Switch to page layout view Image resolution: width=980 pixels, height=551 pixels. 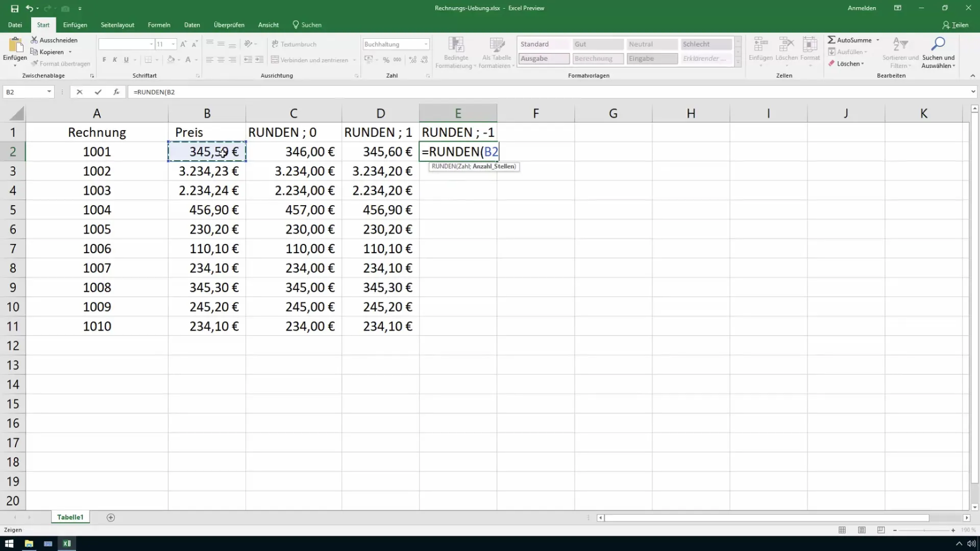point(862,530)
